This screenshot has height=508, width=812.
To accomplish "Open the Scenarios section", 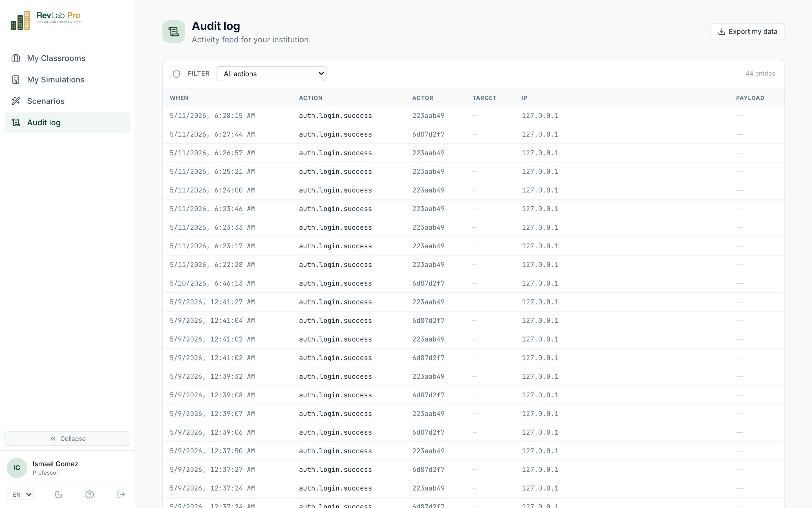I will [67, 101].
